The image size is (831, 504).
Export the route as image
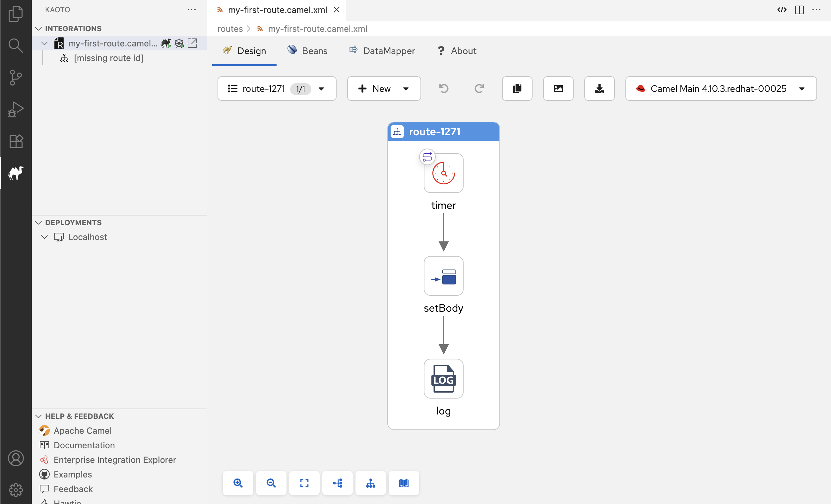tap(558, 88)
